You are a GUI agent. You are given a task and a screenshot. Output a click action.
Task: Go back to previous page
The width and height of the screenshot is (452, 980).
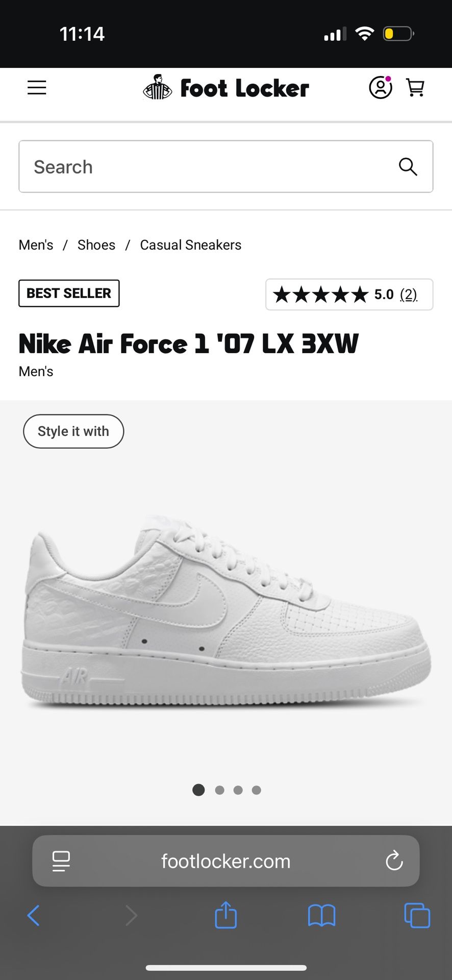point(34,915)
